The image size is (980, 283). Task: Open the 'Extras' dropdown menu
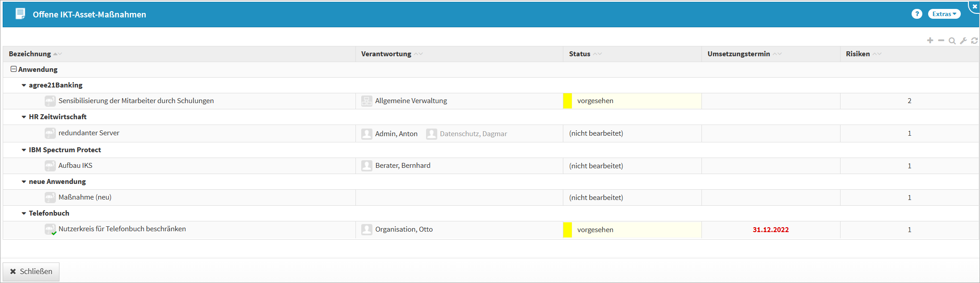(x=944, y=14)
